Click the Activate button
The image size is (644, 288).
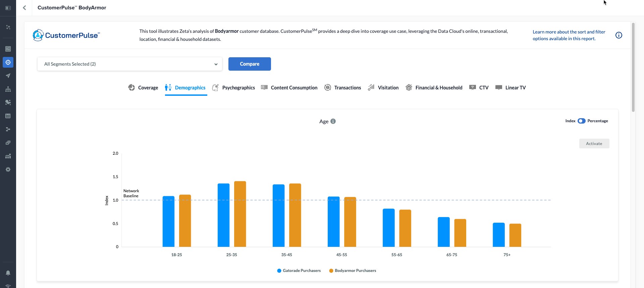[594, 144]
